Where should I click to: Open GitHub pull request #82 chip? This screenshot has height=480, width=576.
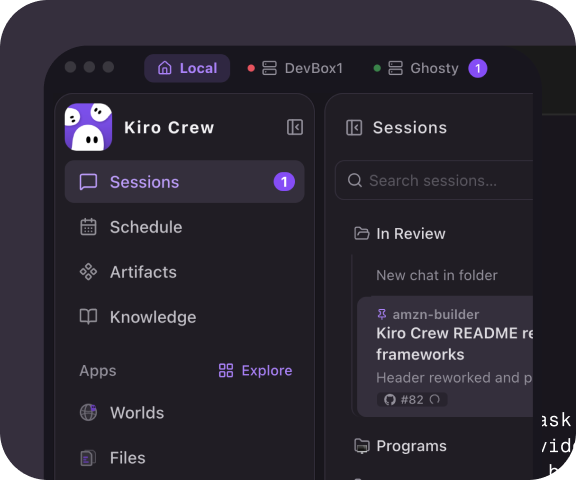[412, 399]
